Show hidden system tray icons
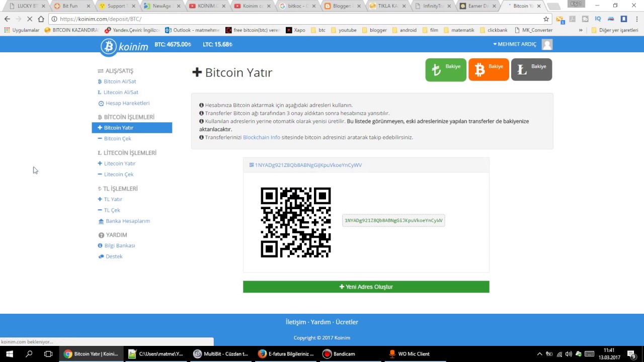Viewport: 644px width, 362px height. tap(540, 354)
